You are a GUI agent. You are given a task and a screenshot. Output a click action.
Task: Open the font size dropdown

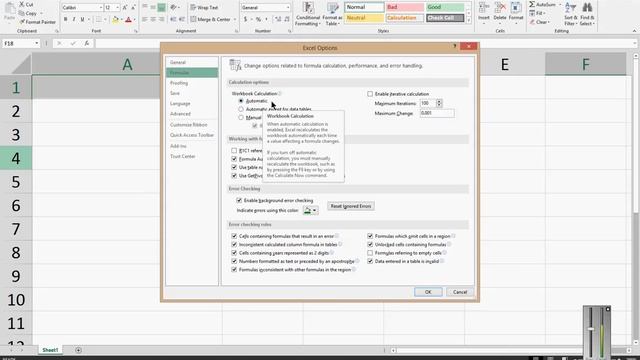click(x=118, y=7)
